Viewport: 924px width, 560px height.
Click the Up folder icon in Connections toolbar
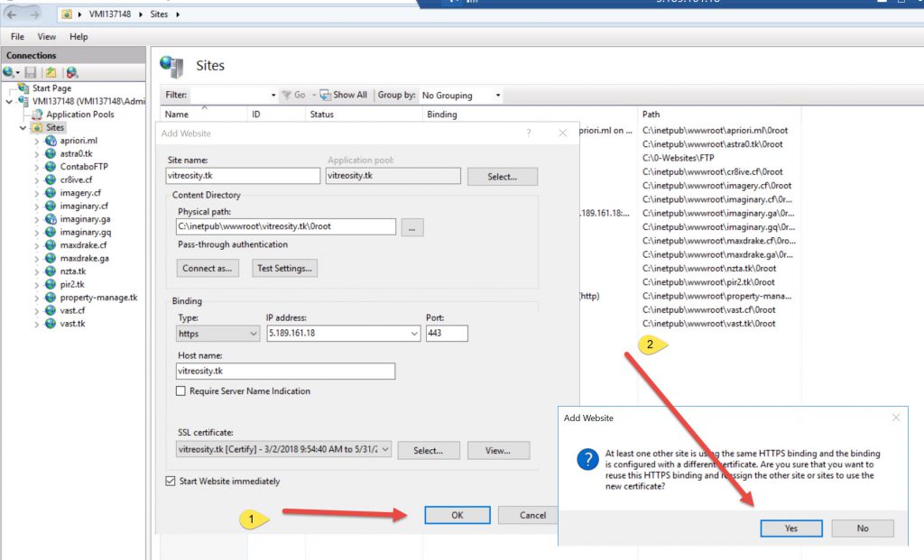51,72
